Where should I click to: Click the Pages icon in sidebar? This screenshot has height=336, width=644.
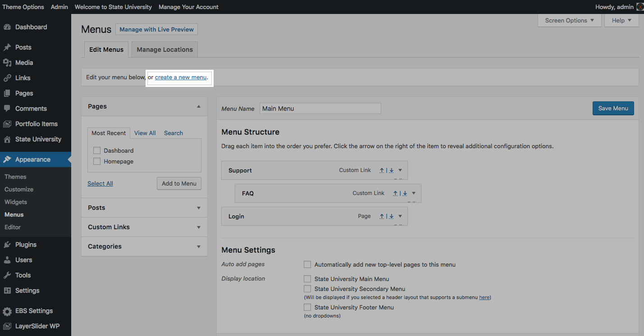(7, 93)
